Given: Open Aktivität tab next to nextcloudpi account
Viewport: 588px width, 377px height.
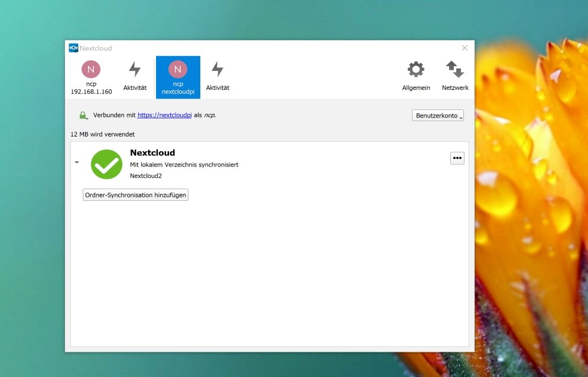Looking at the screenshot, I should [x=217, y=77].
